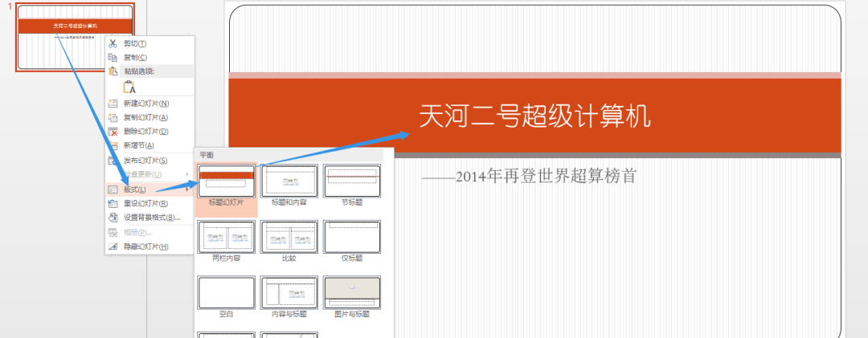Screen dimensions: 868x338
Task: Select slide 1 thumbnail in the slide panel
Action: [x=76, y=38]
